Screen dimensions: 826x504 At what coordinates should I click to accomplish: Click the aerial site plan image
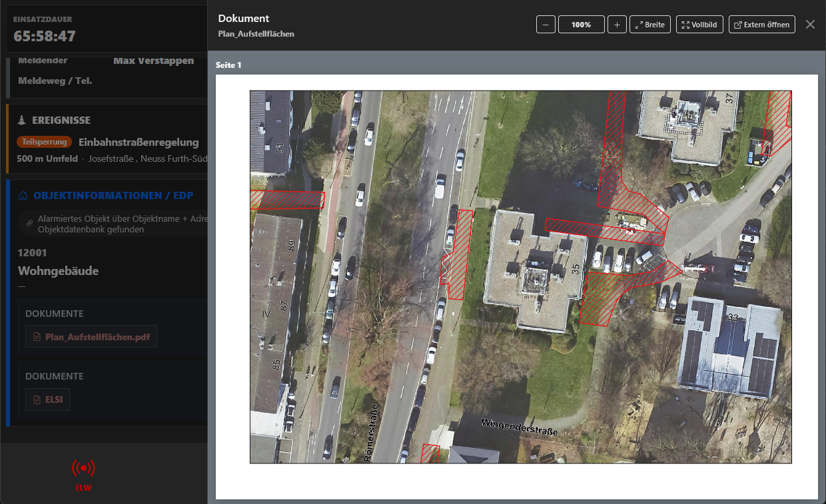[520, 276]
